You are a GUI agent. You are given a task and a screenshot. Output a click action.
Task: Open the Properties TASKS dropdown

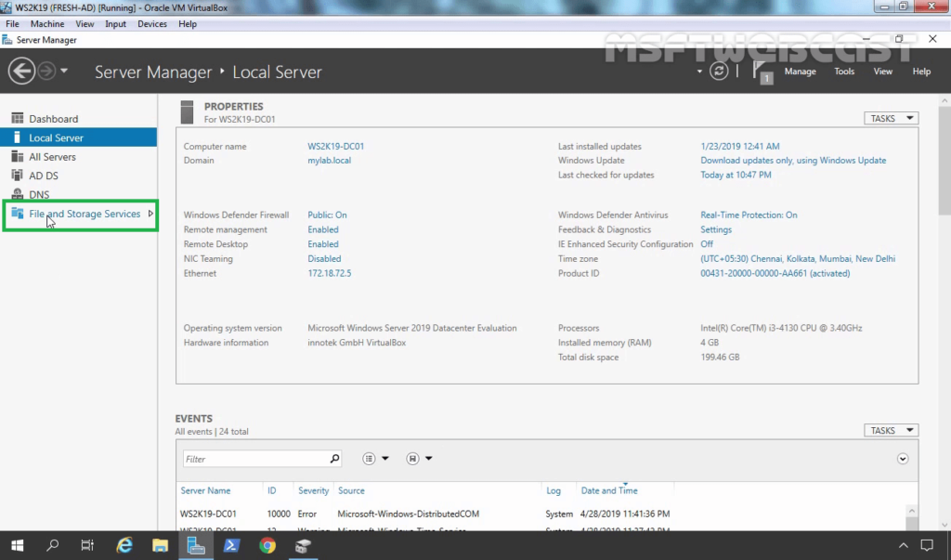891,118
